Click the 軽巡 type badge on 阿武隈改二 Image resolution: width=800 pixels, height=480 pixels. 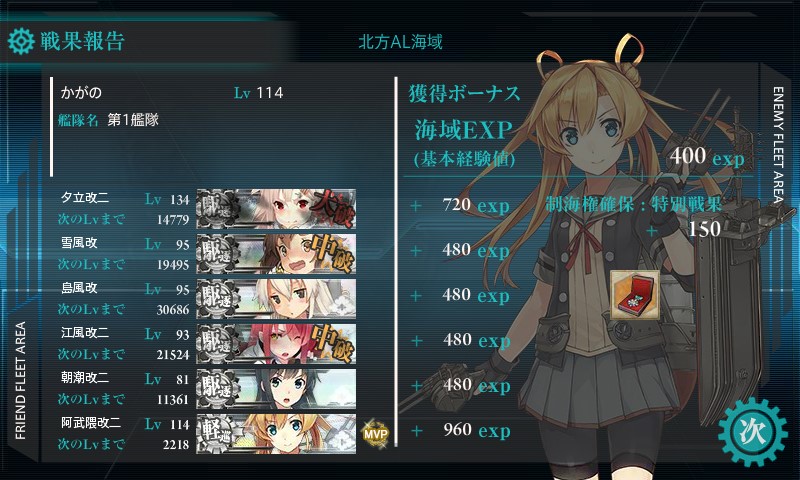[x=218, y=433]
